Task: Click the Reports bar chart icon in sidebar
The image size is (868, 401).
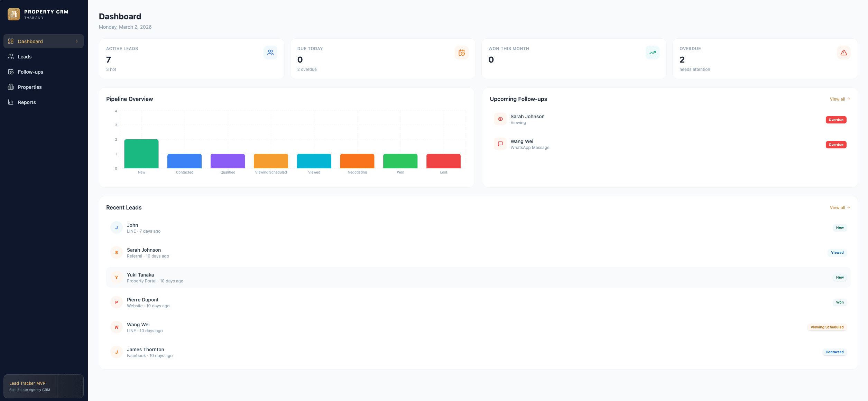Action: (11, 102)
